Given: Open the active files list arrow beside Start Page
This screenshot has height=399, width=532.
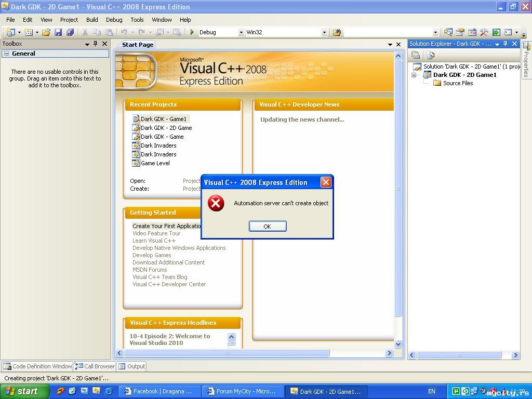Looking at the screenshot, I should pos(390,45).
